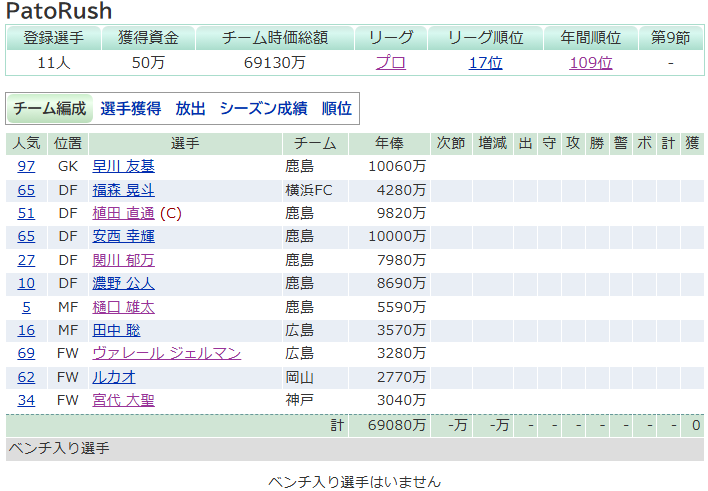Click popularity 34 in 宮代 大聖's row

pyautogui.click(x=26, y=400)
